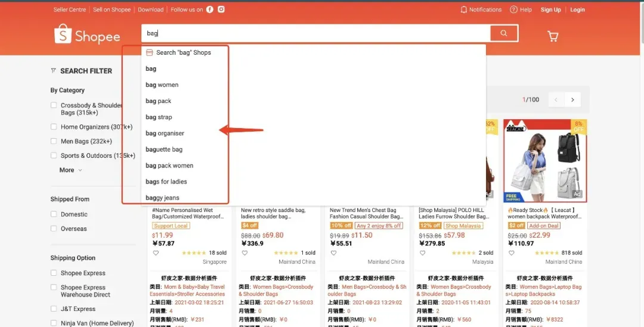Enable the Men Bags category checkbox
Screen dimensions: 644x327
point(54,141)
